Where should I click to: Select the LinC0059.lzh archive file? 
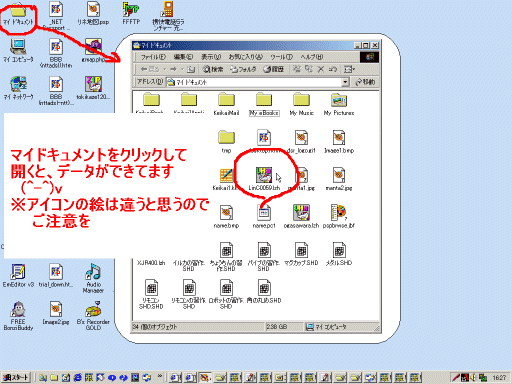coord(264,179)
